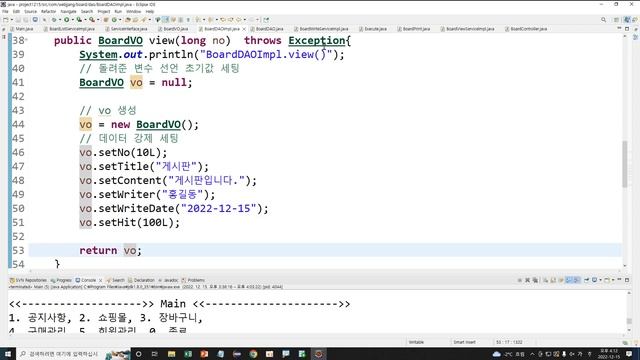Click the Open Type toolbar icon
The height and width of the screenshot is (360, 640).
pyautogui.click(x=127, y=20)
